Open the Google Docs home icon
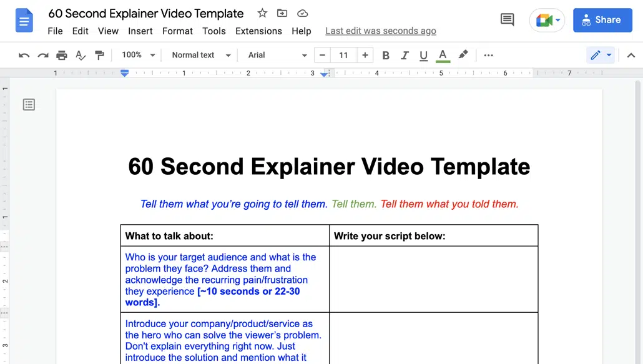The width and height of the screenshot is (643, 364). pyautogui.click(x=24, y=20)
